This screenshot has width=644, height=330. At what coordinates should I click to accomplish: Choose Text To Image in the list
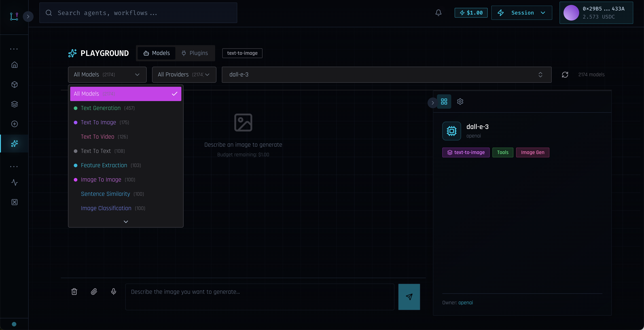click(x=98, y=123)
